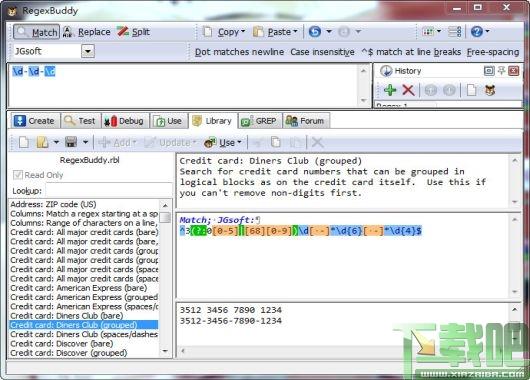This screenshot has height=380, width=530.
Task: Toggle Case insensitive option
Action: tap(322, 52)
